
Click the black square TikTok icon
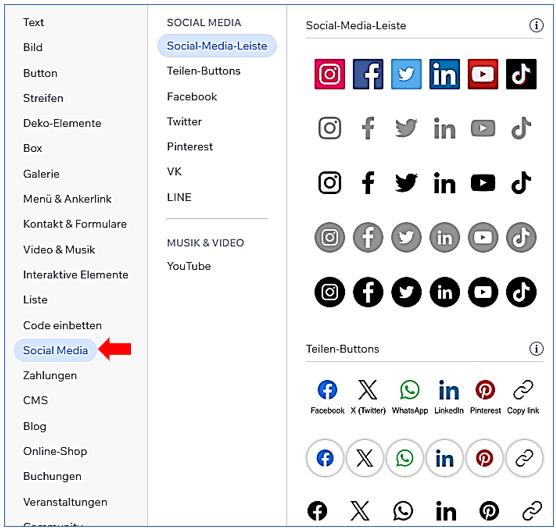tap(521, 74)
